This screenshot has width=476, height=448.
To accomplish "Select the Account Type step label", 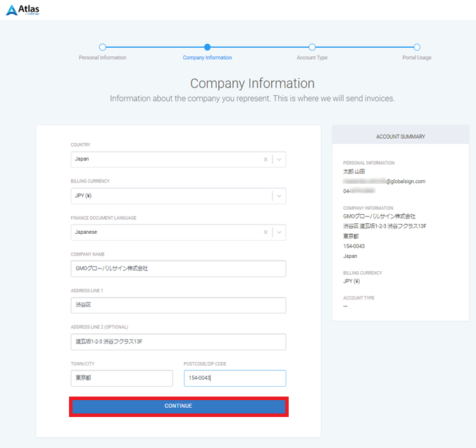I will 312,58.
